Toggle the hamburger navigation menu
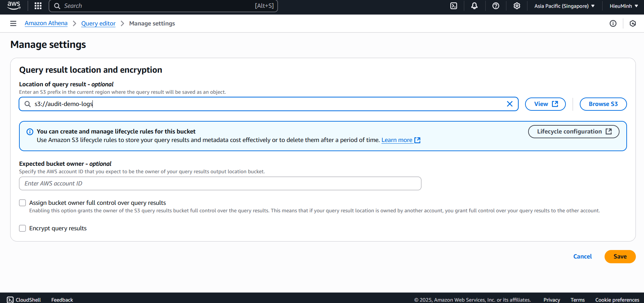Viewport: 644px width, 303px height. click(13, 23)
